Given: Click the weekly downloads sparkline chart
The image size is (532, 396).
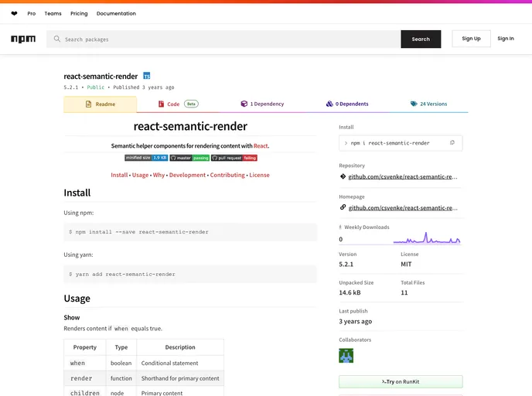Looking at the screenshot, I should (427, 238).
